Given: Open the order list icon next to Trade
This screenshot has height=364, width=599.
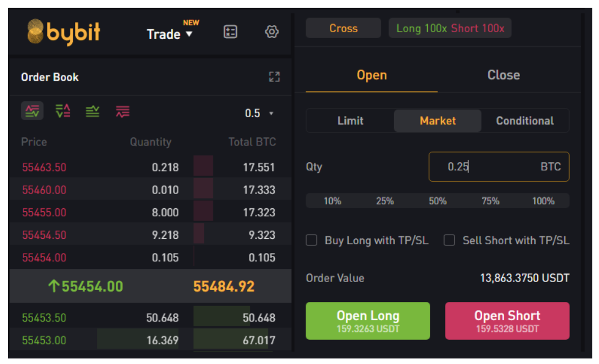Looking at the screenshot, I should click(x=230, y=32).
